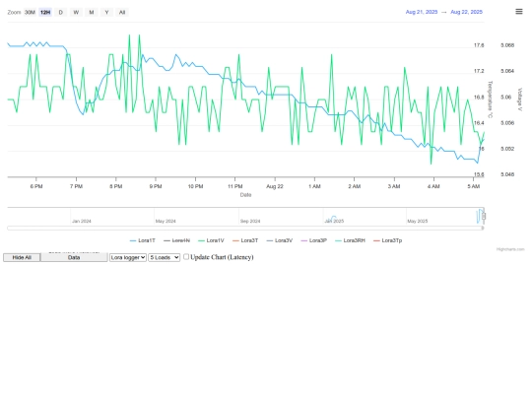Toggle Lora1T series in legend
The image size is (532, 399).
pos(143,240)
